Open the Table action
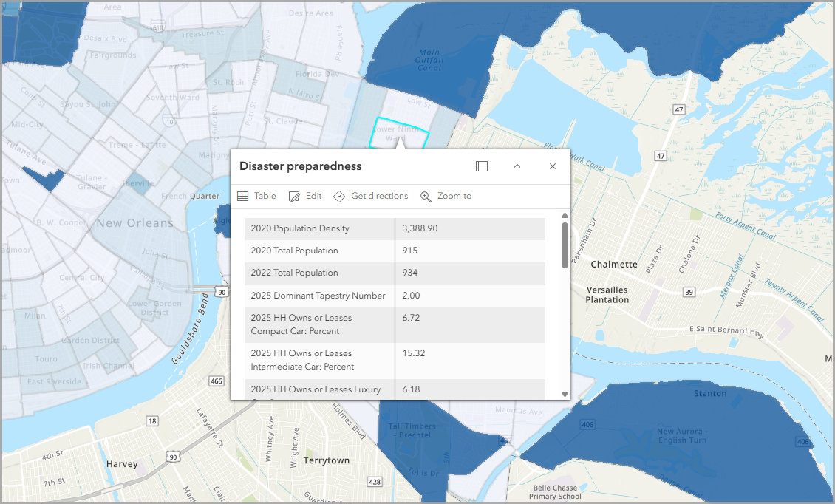The width and height of the screenshot is (835, 504). coord(256,196)
